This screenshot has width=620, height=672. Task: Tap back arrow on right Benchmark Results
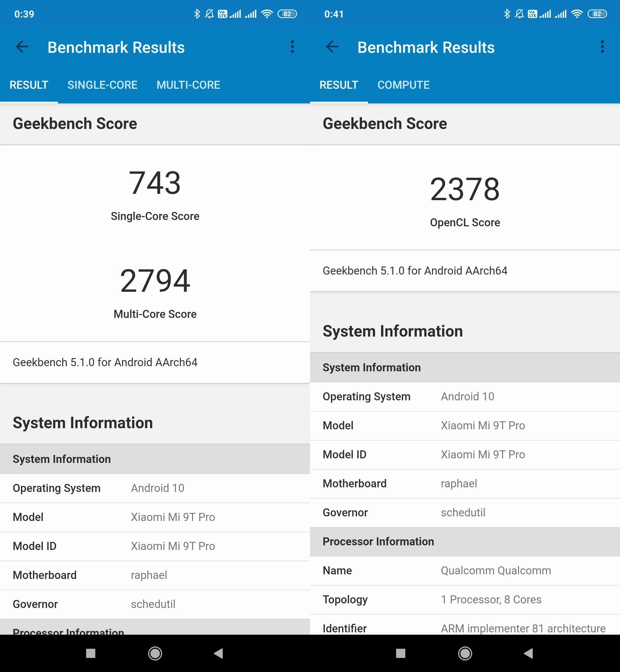click(332, 47)
